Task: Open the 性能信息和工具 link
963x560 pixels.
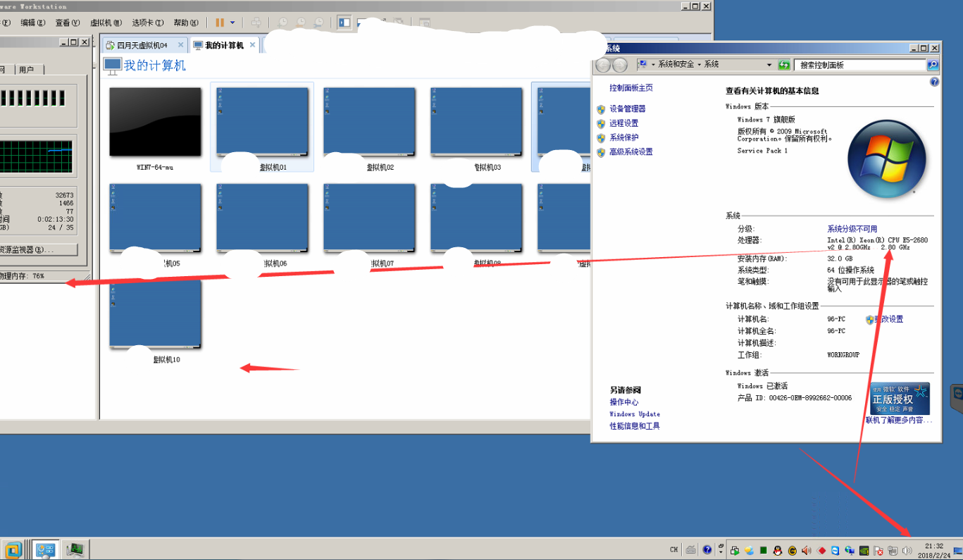Action: click(635, 426)
